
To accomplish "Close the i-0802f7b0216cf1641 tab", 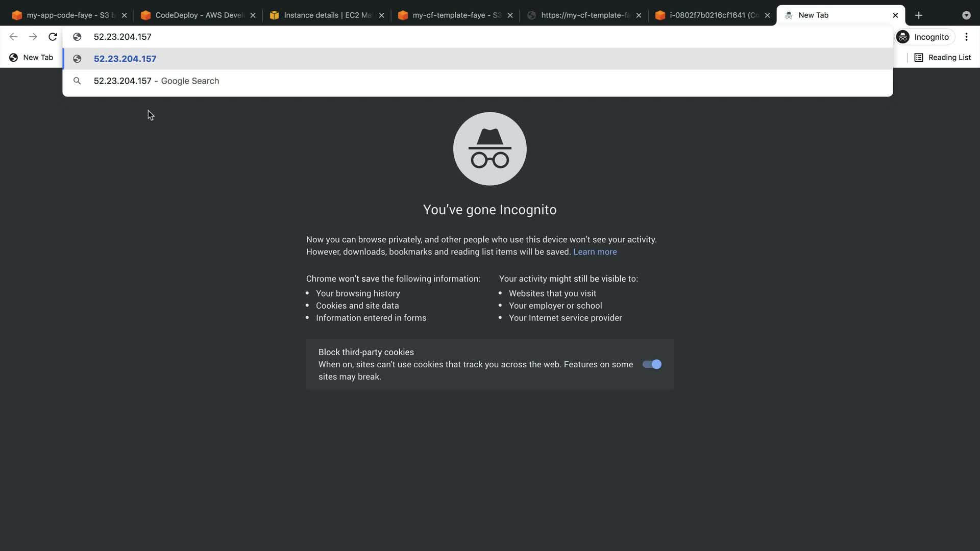I will click(767, 15).
